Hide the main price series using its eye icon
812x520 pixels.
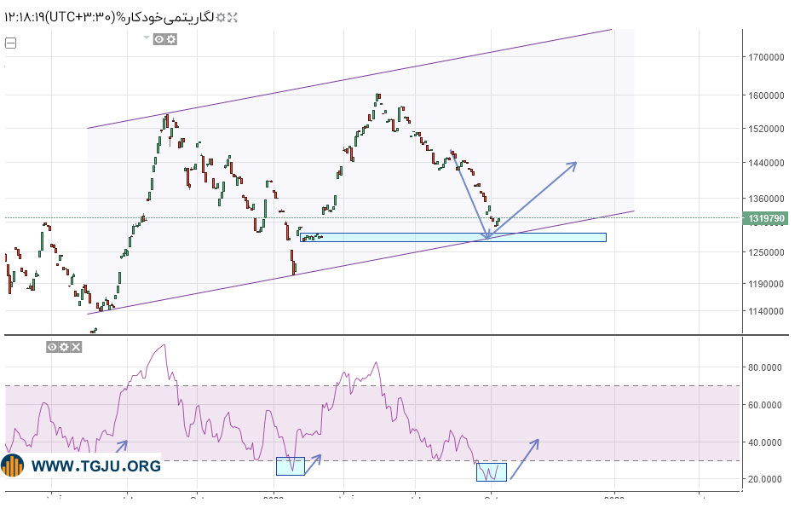(159, 39)
